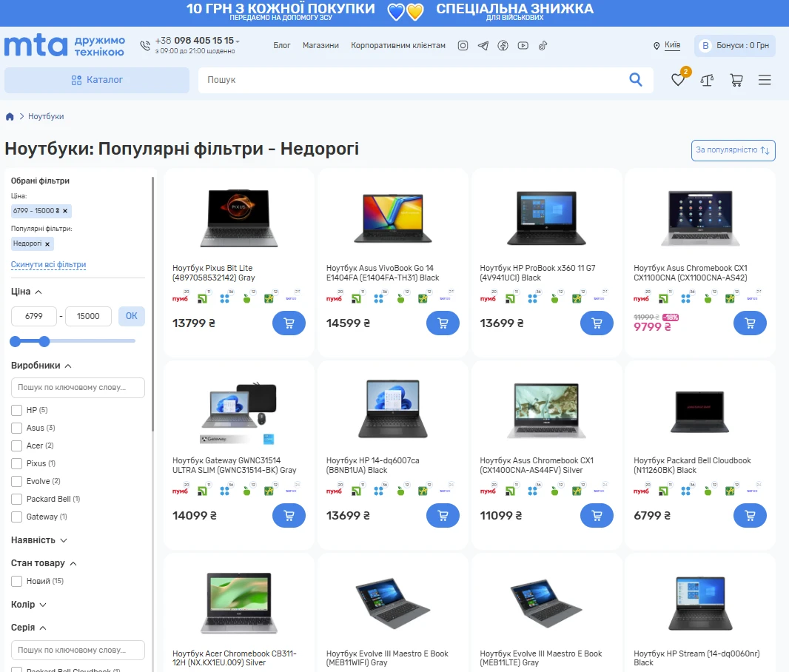The height and width of the screenshot is (672, 789).
Task: Click the price slider track
Action: click(x=73, y=341)
